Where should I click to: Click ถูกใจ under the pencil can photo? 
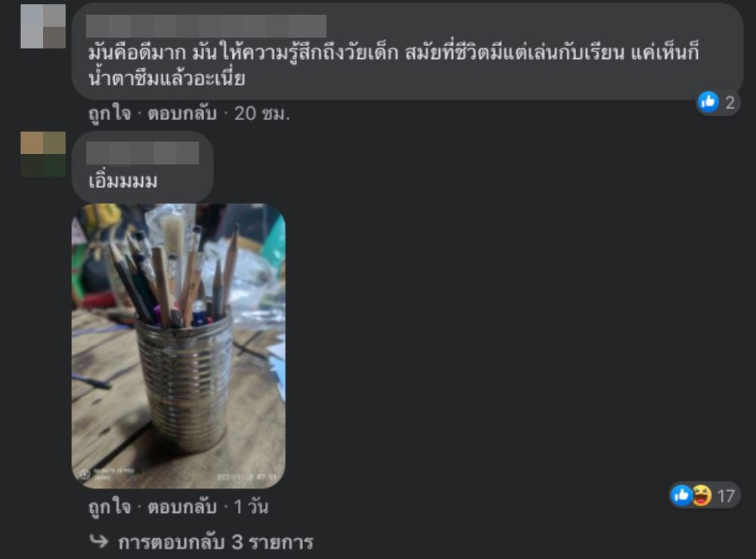[x=110, y=507]
